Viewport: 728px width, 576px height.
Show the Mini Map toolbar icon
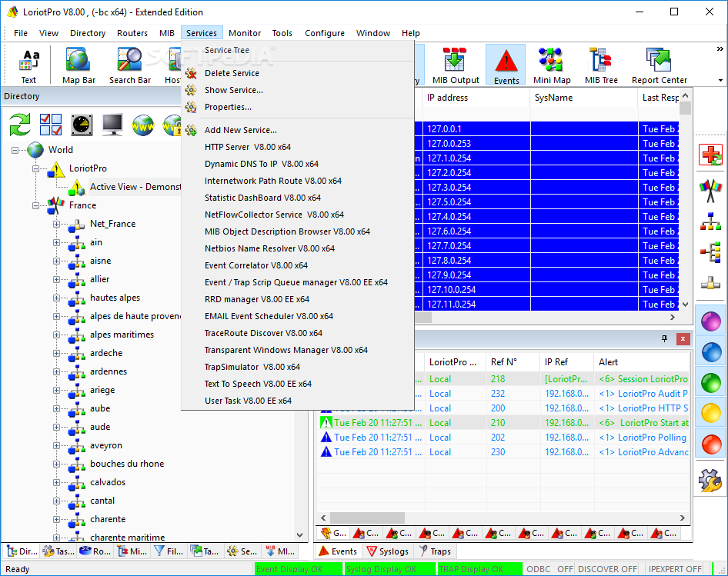[552, 66]
